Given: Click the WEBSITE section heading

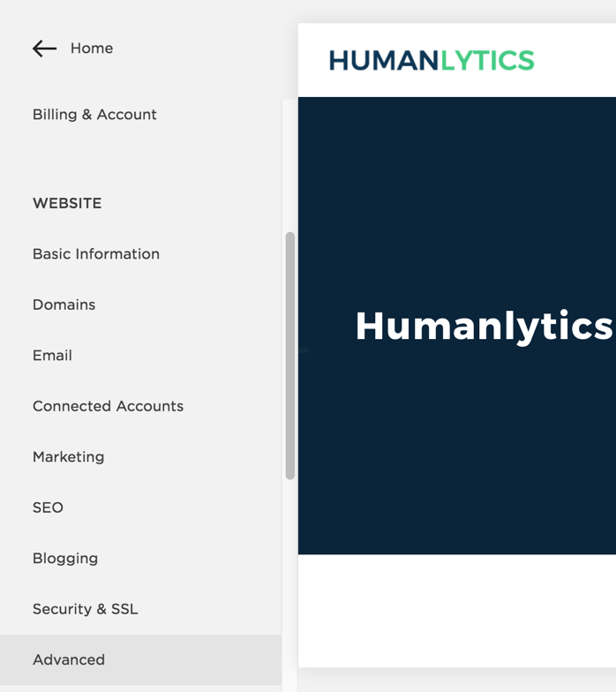Looking at the screenshot, I should coord(67,203).
